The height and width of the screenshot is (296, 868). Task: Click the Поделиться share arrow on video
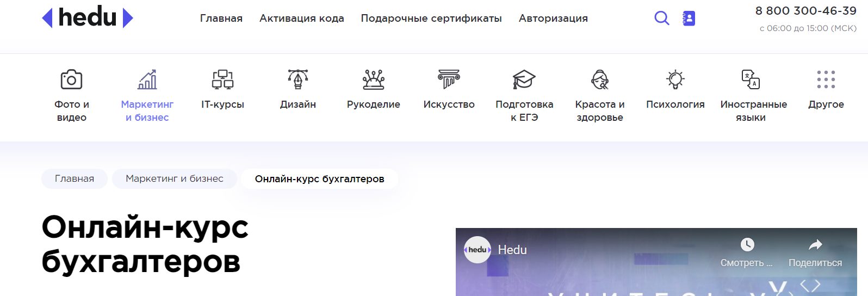coord(815,245)
